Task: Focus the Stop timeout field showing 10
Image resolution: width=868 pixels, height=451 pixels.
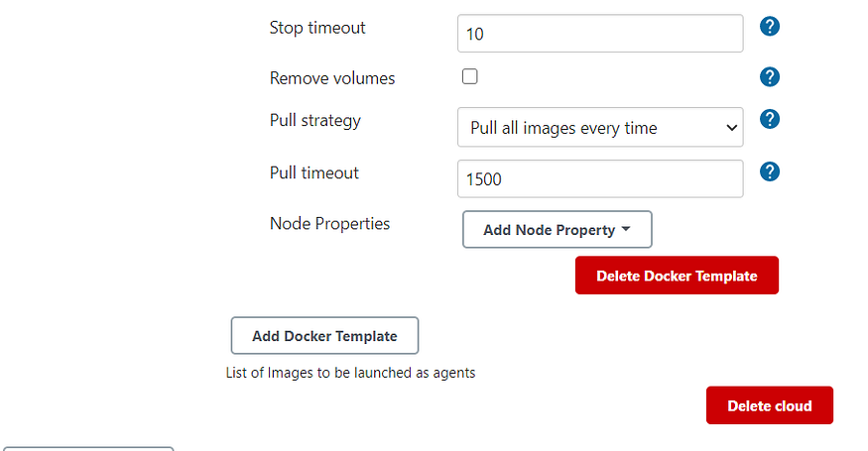Action: (600, 34)
